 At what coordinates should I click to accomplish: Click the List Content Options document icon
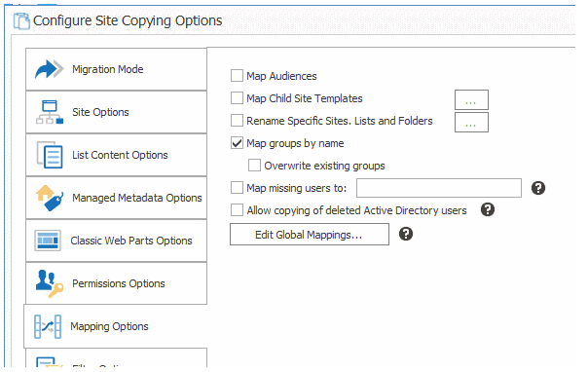click(x=50, y=155)
